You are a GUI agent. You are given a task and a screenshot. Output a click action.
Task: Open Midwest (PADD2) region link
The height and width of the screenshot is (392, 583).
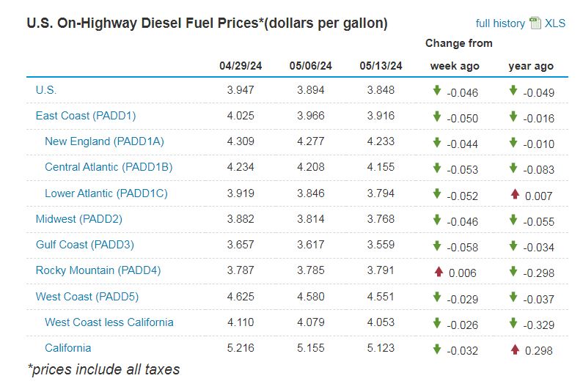click(78, 219)
